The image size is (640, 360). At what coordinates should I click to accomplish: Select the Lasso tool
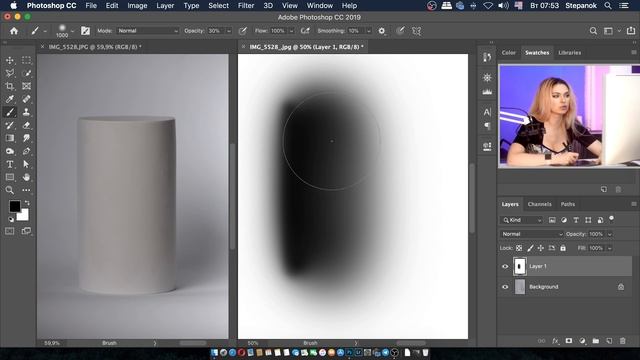coord(10,73)
